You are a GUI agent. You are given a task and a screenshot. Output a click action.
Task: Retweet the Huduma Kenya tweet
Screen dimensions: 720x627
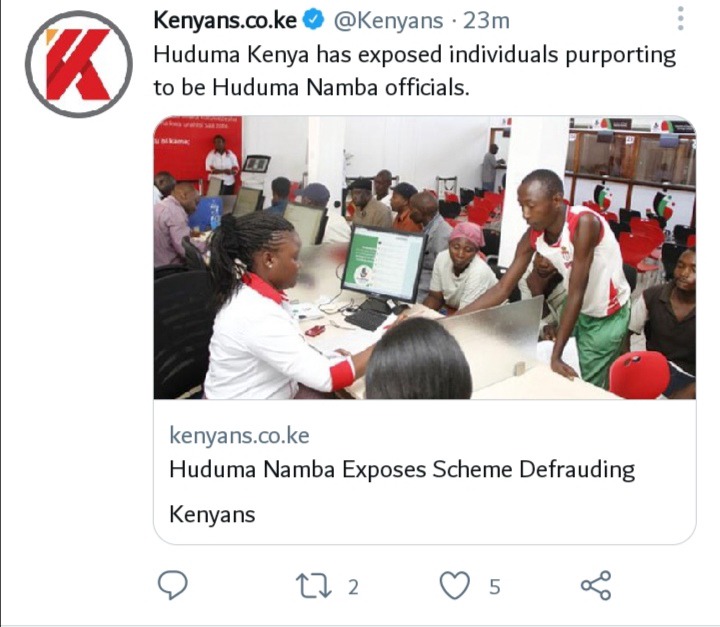[313, 586]
